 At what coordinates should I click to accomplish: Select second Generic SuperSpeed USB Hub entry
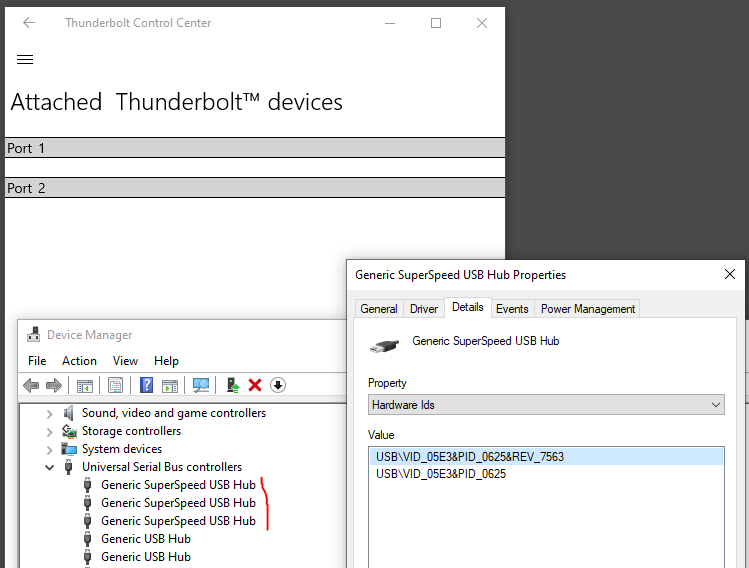coord(178,503)
